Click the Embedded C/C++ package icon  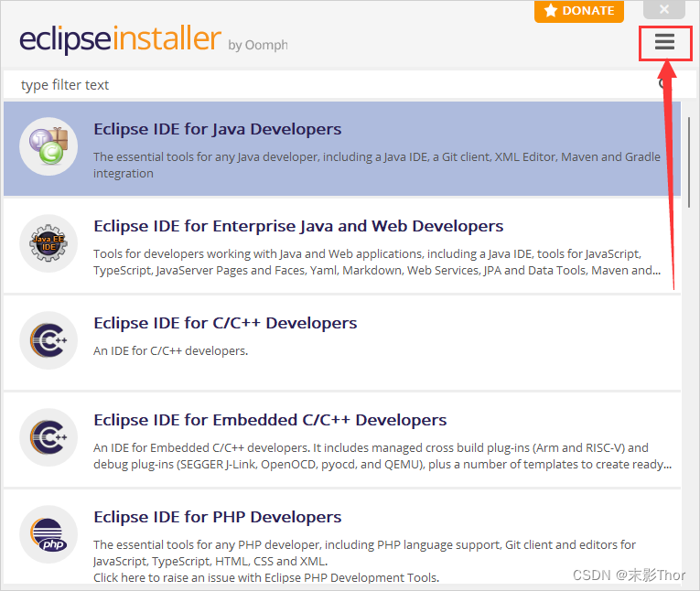[48, 437]
